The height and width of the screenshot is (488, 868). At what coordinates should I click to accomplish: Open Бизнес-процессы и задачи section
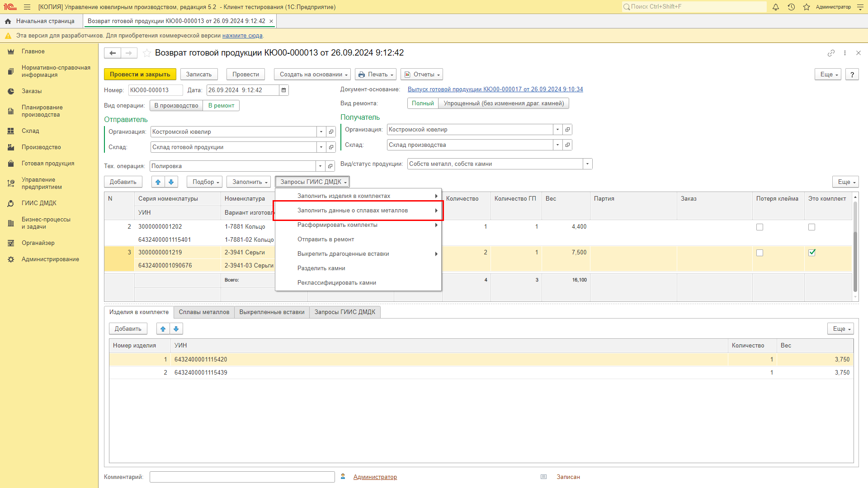[46, 223]
